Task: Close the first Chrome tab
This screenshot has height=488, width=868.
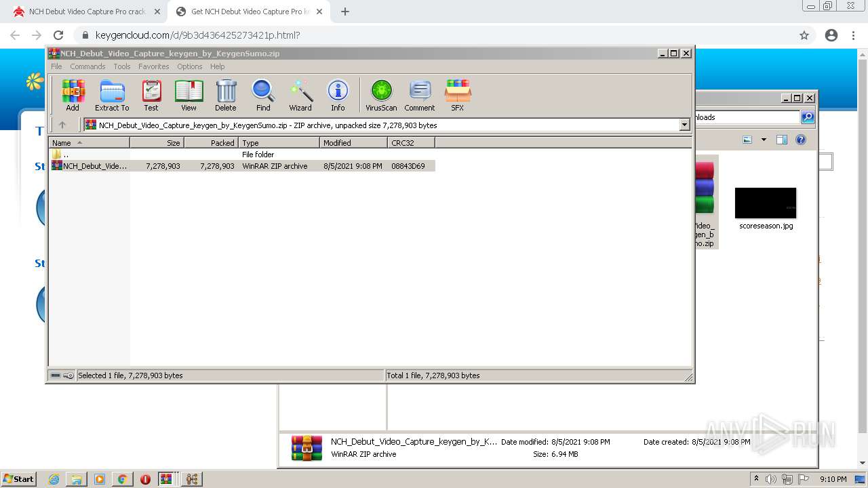Action: [157, 12]
